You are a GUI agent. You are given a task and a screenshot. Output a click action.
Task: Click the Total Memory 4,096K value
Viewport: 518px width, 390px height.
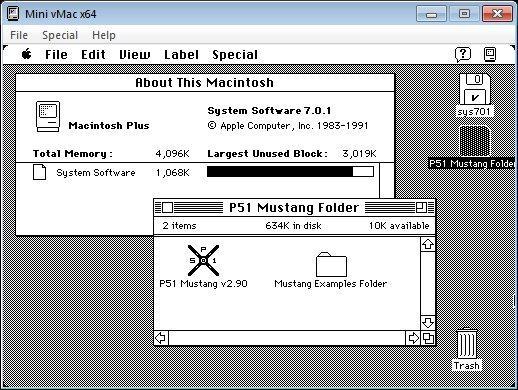click(172, 153)
